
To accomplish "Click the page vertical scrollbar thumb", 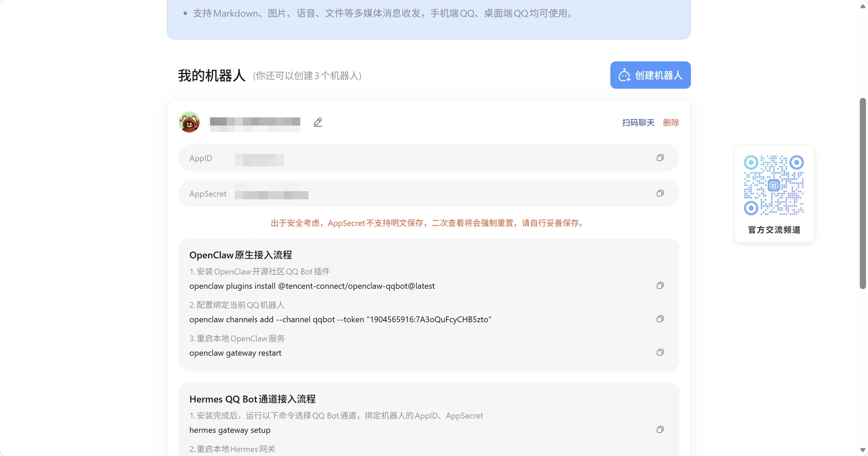I will pyautogui.click(x=863, y=193).
